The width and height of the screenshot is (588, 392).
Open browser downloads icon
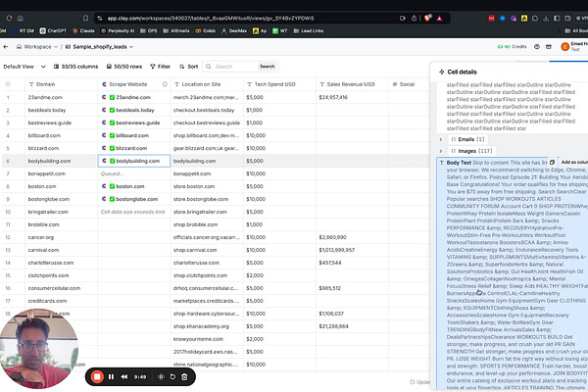546,18
